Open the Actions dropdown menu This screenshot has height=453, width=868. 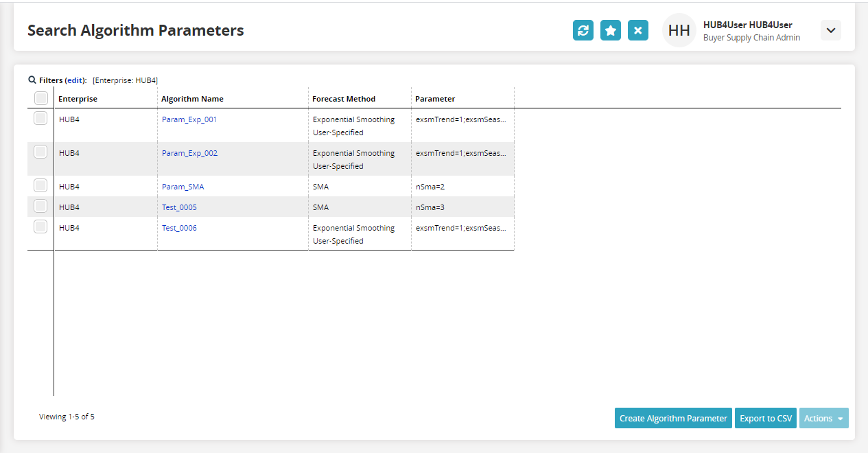pyautogui.click(x=823, y=418)
